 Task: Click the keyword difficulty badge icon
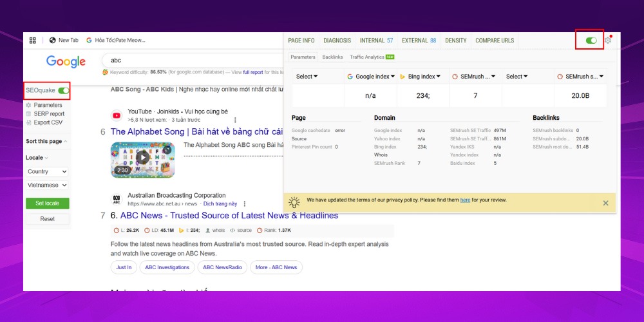click(106, 72)
